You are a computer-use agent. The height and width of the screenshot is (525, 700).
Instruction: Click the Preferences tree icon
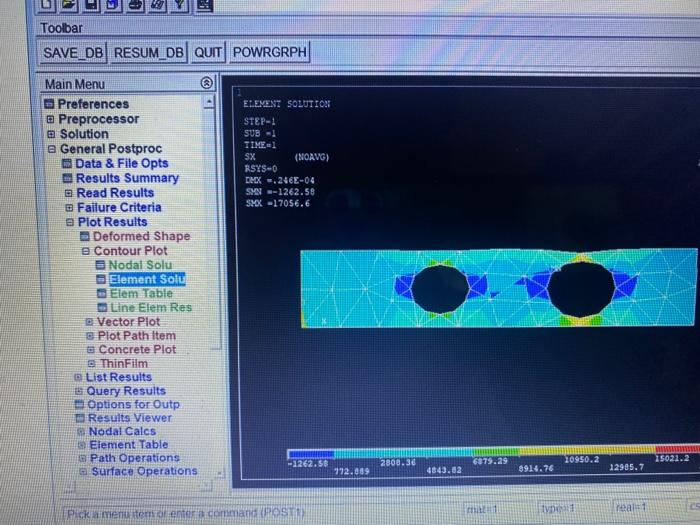tap(49, 104)
